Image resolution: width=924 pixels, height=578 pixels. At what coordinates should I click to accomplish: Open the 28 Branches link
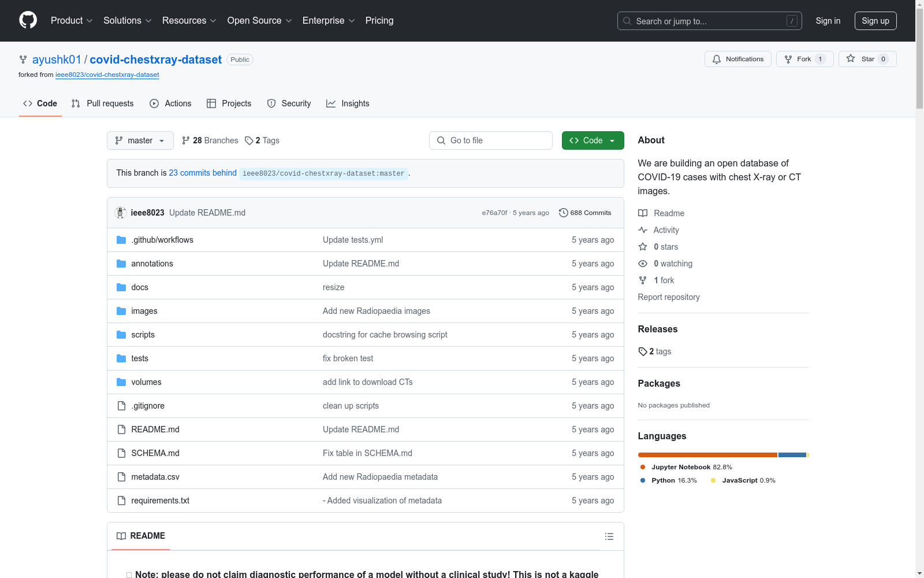click(x=210, y=140)
